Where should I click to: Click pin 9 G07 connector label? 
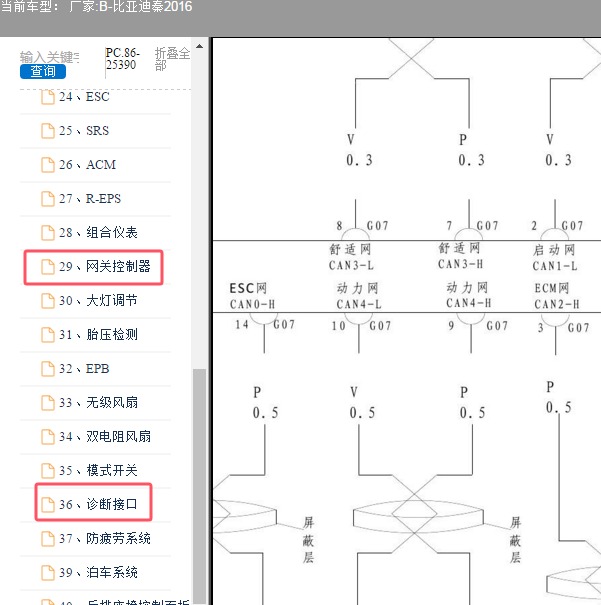[478, 326]
